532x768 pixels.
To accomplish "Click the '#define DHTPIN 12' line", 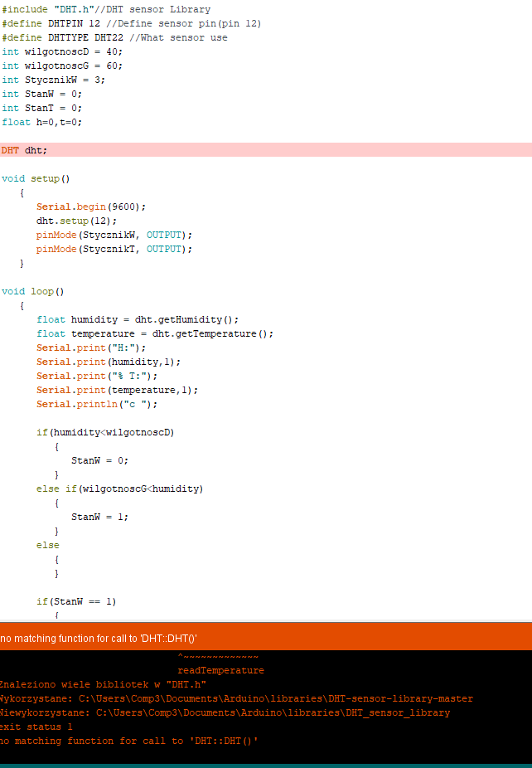I will [132, 23].
